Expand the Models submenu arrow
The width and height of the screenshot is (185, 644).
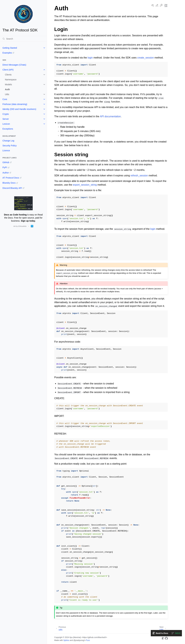point(44,84)
